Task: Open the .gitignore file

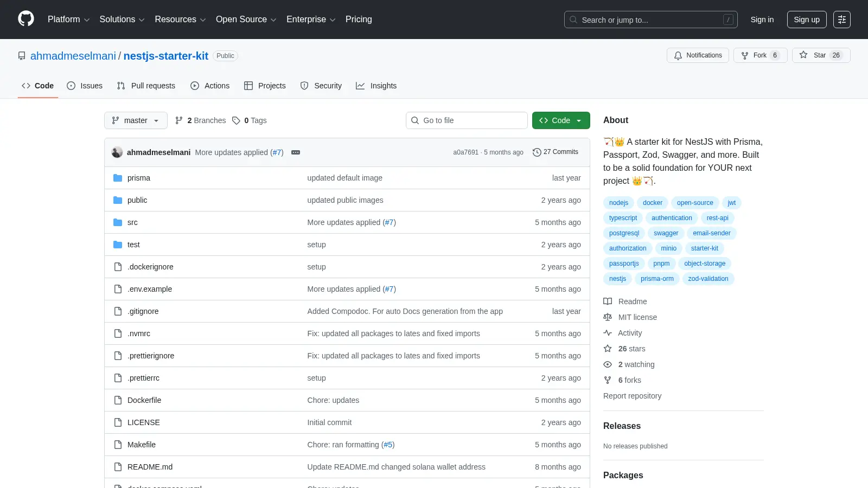Action: click(x=143, y=311)
